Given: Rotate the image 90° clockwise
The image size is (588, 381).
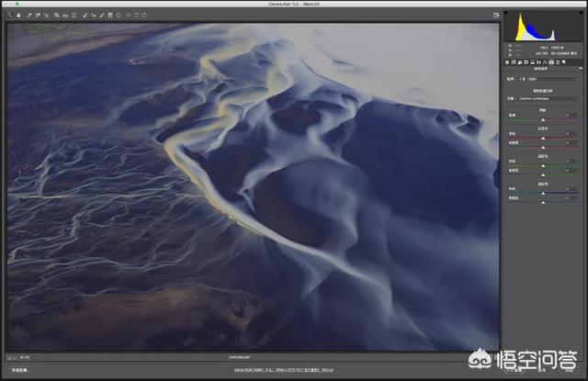Looking at the screenshot, I should 142,16.
